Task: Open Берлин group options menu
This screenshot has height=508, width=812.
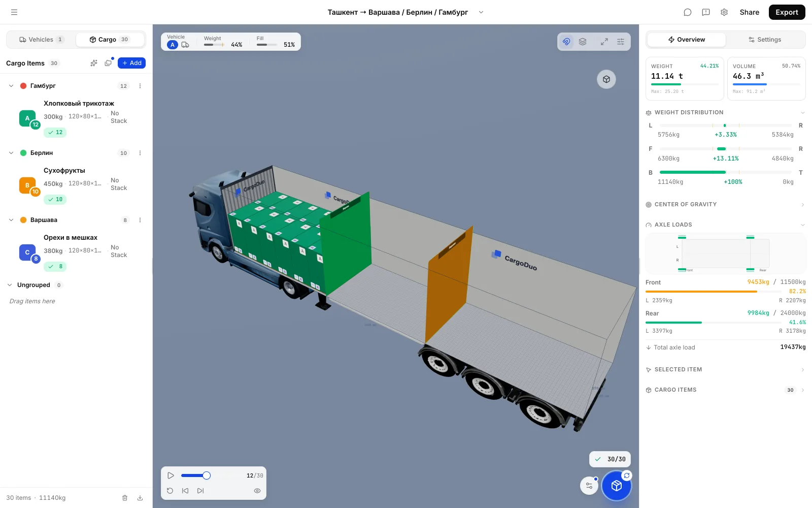Action: click(140, 153)
